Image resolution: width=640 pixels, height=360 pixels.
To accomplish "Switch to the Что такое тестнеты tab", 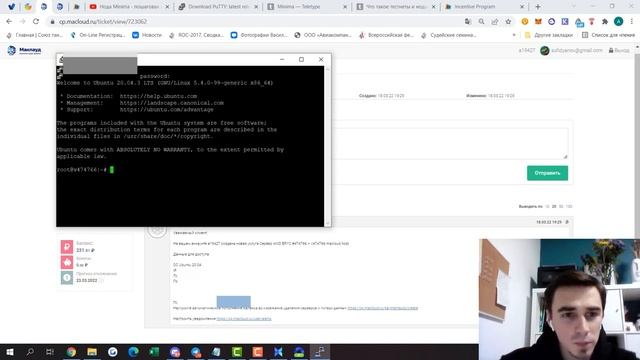I will click(x=396, y=7).
